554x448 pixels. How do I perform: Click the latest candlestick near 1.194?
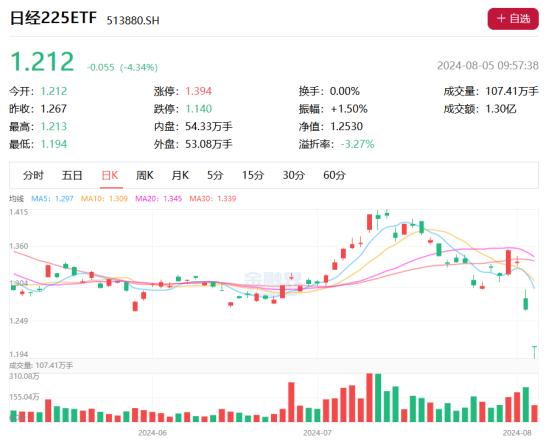[534, 352]
